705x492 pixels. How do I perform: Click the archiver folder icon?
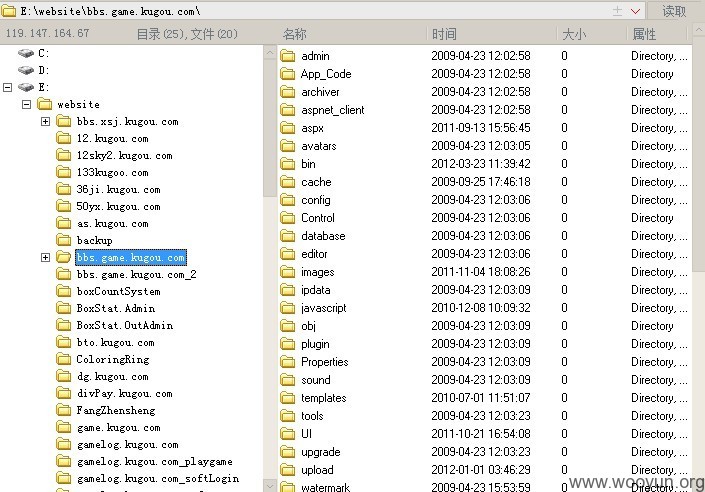tap(288, 92)
